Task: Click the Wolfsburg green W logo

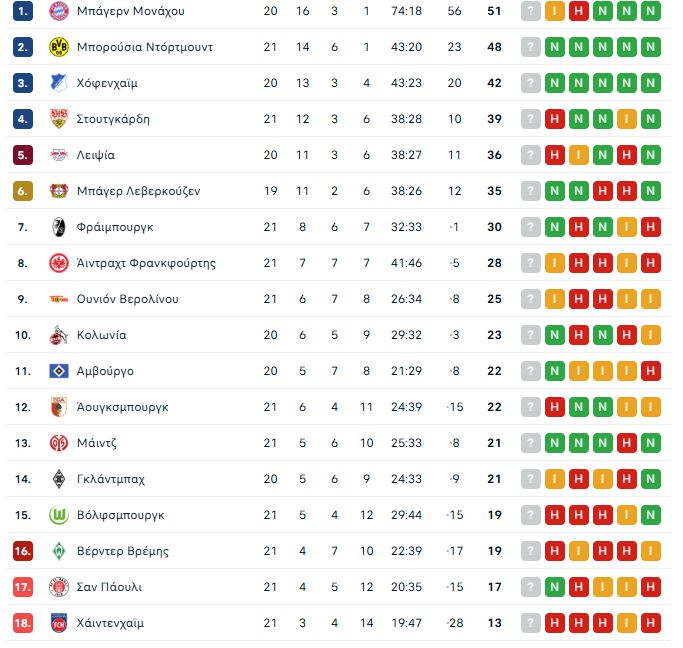Action: click(x=59, y=515)
